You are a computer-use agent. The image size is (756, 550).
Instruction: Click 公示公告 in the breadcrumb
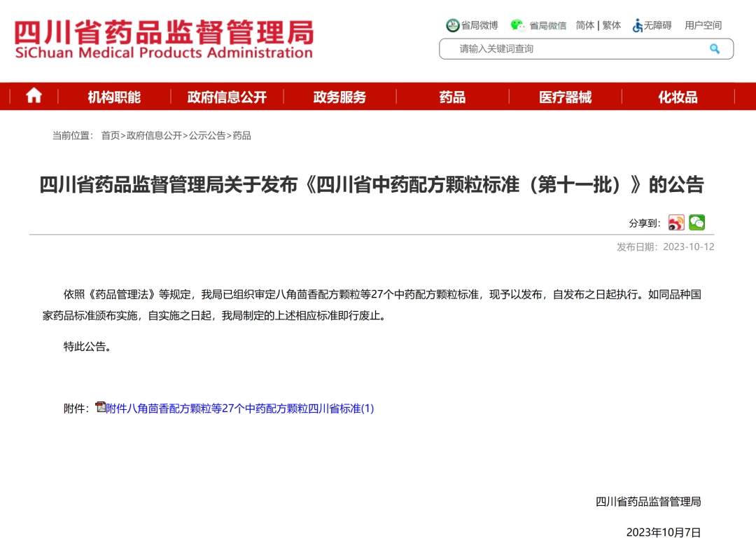click(207, 135)
